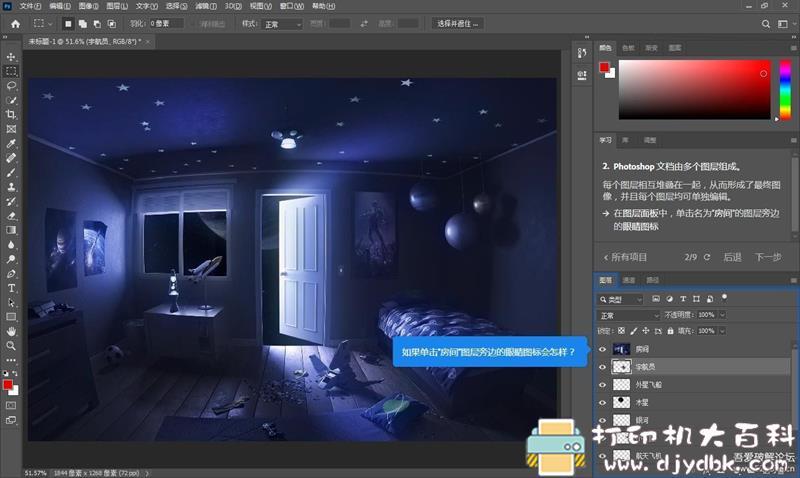Image resolution: width=800 pixels, height=478 pixels.
Task: Select the Path Selection tool
Action: point(11,303)
